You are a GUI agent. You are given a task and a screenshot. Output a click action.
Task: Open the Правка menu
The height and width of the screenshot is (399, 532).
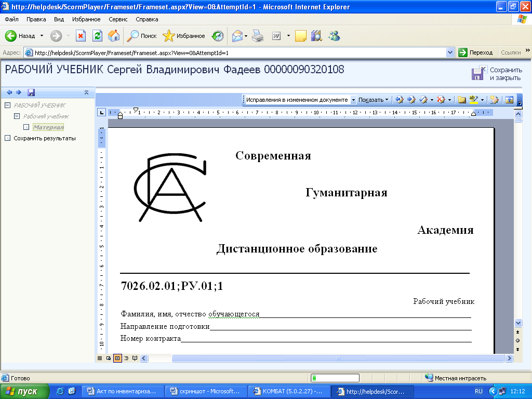36,19
